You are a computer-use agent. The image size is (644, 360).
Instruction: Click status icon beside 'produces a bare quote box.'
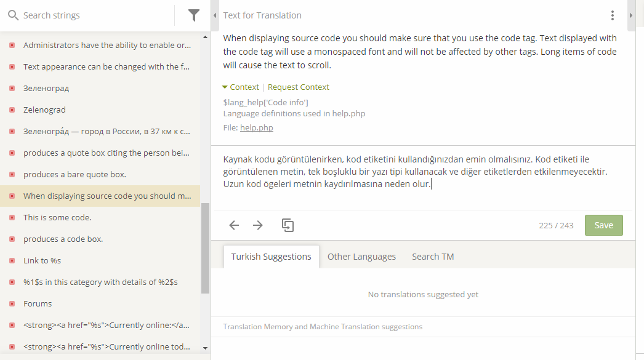[x=12, y=174]
